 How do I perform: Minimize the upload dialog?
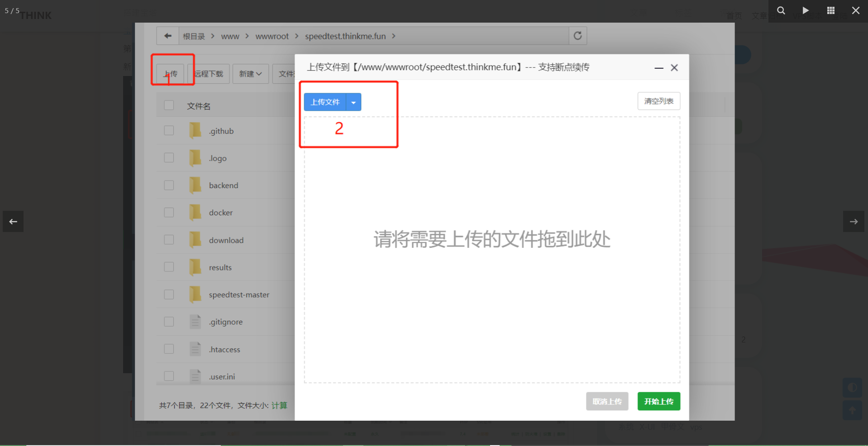click(x=659, y=68)
